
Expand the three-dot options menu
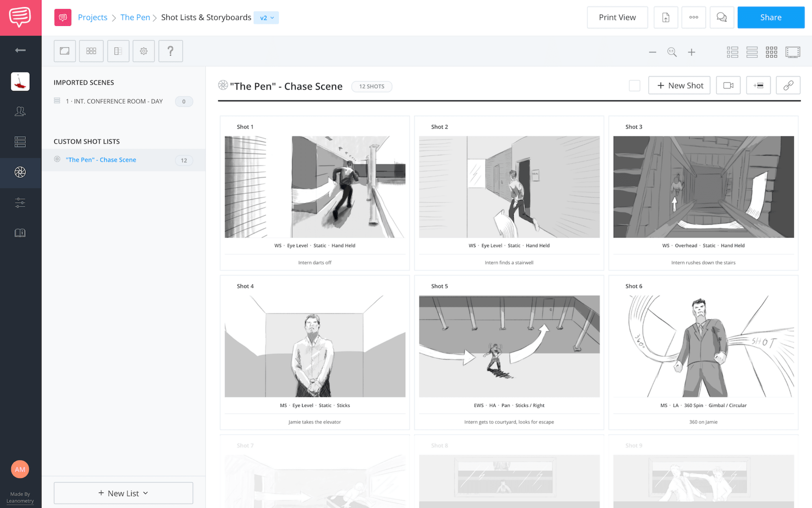pos(693,17)
